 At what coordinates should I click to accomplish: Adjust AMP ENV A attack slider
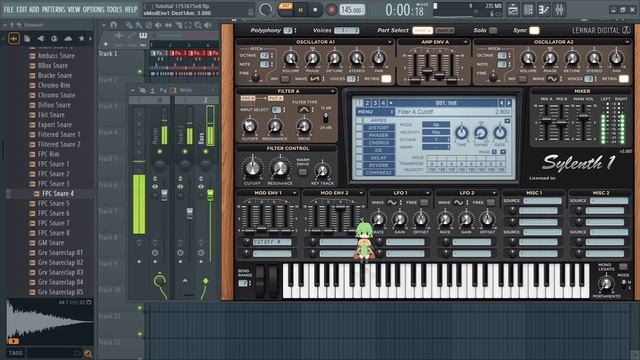(x=415, y=80)
